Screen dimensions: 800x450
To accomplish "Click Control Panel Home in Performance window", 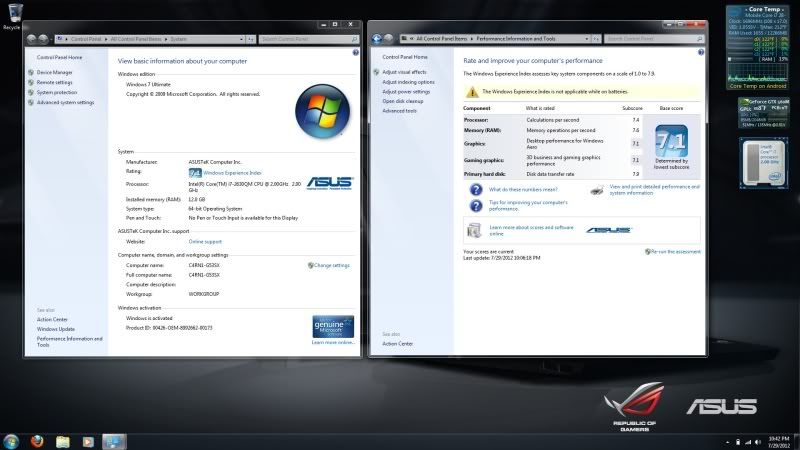I will tap(405, 57).
